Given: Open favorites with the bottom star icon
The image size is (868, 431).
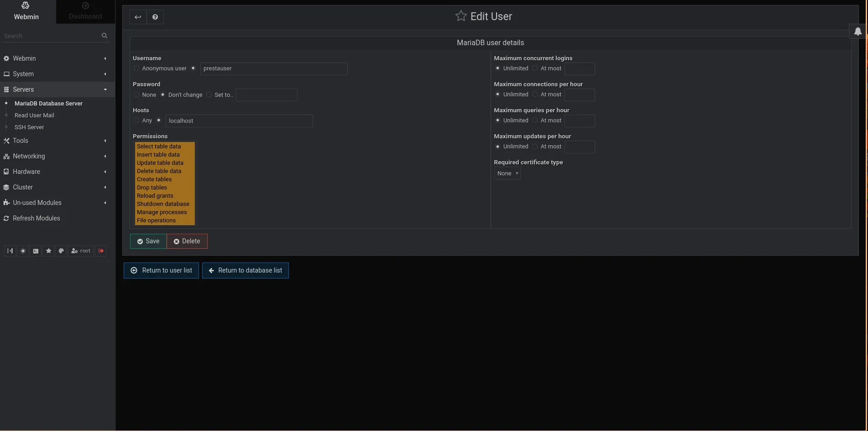Looking at the screenshot, I should click(x=48, y=251).
